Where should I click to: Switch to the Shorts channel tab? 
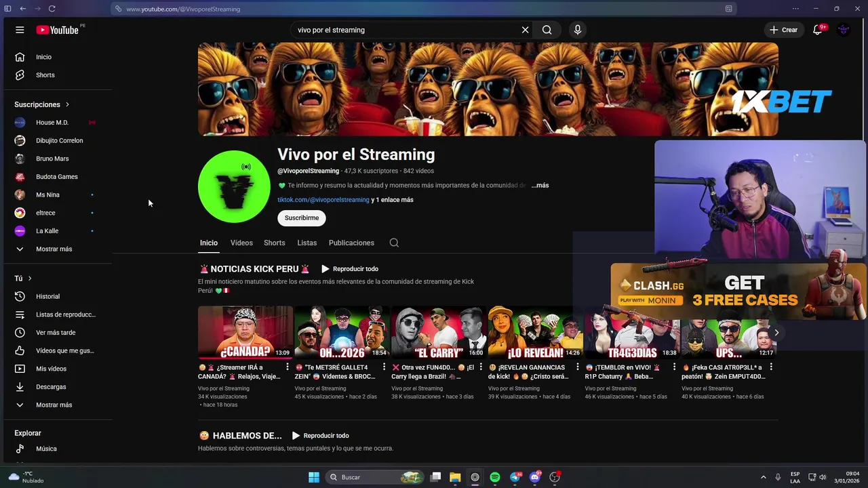(274, 243)
